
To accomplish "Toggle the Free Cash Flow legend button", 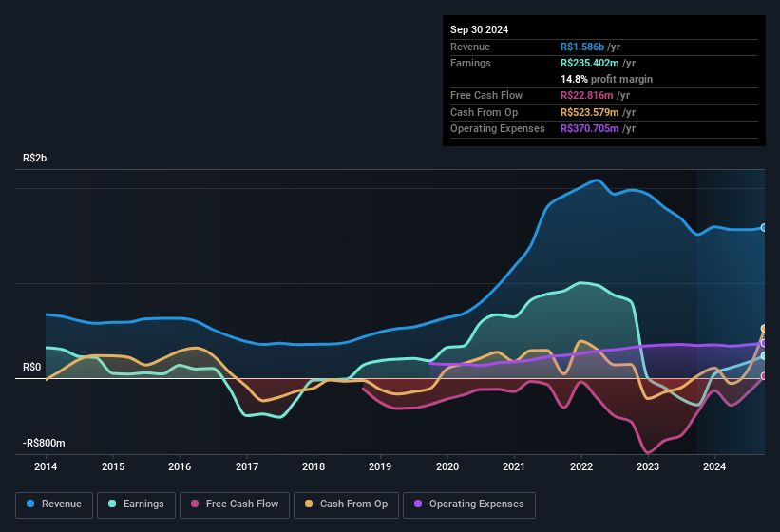I will click(x=235, y=503).
